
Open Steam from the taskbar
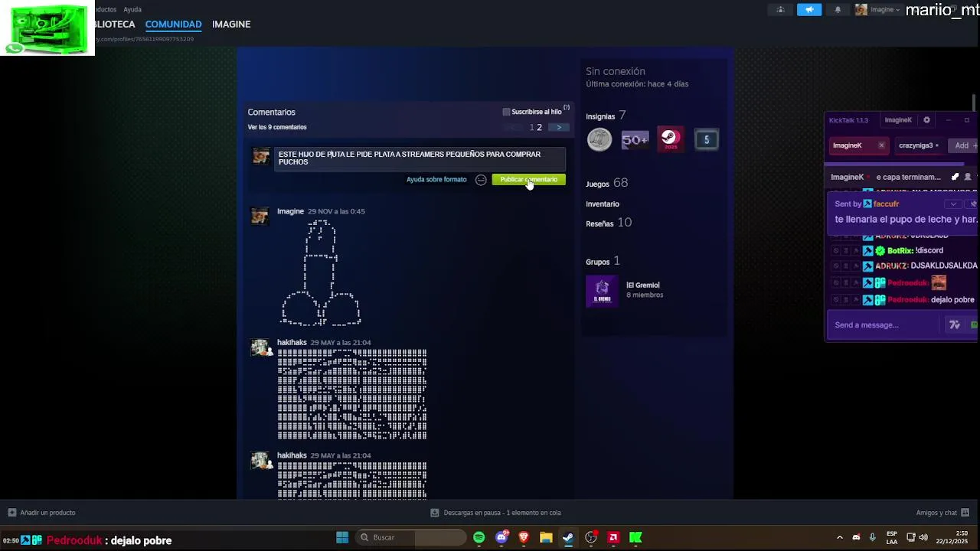pyautogui.click(x=568, y=537)
